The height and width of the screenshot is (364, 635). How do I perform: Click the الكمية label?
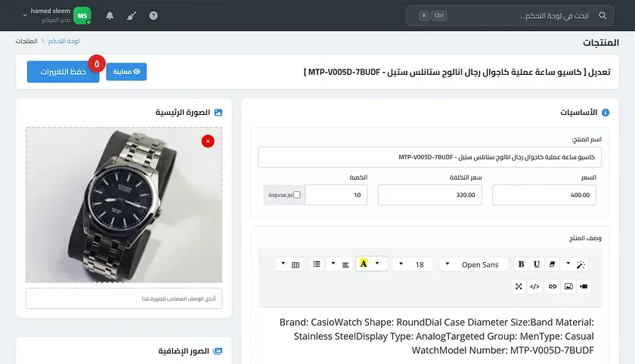coord(358,177)
